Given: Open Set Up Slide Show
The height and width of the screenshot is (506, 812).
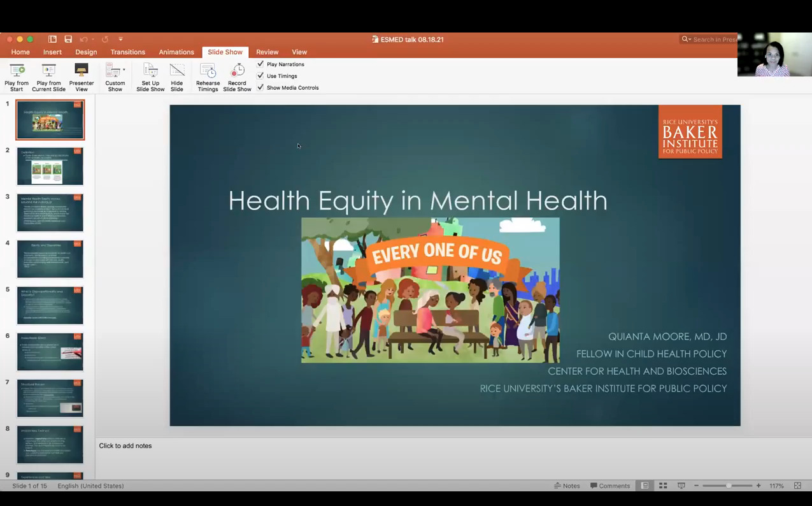Looking at the screenshot, I should [x=150, y=77].
